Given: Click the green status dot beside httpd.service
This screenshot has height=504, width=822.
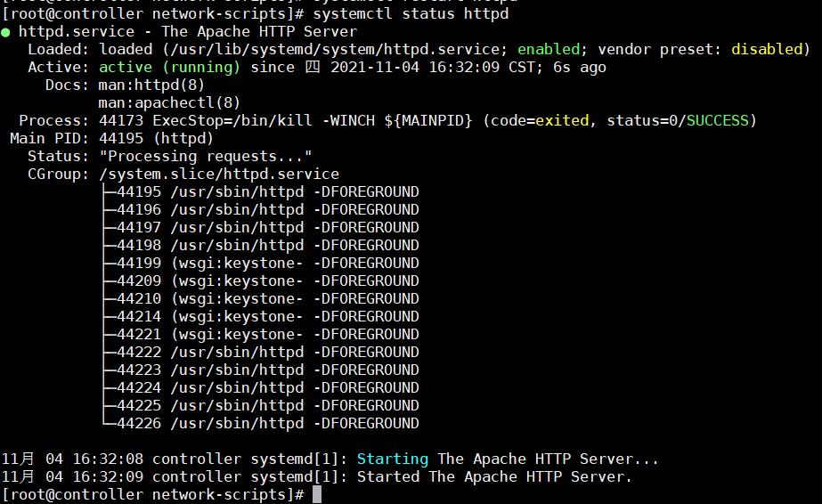Looking at the screenshot, I should tap(6, 32).
